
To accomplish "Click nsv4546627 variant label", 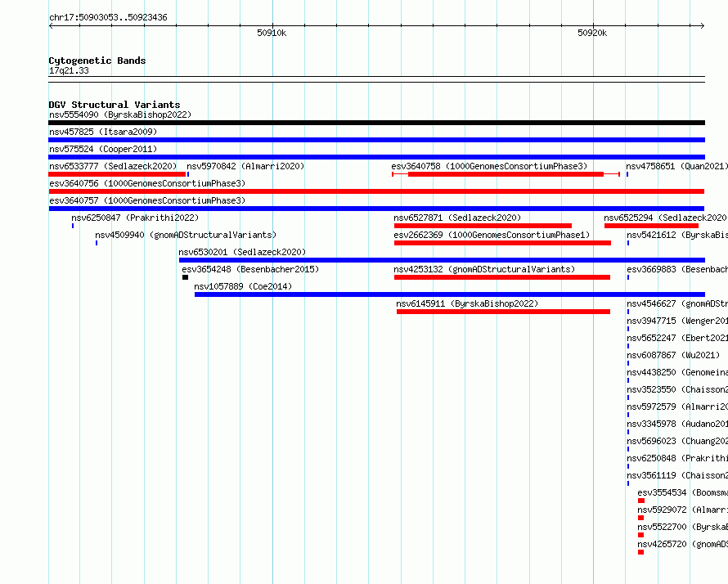I will pos(677,303).
